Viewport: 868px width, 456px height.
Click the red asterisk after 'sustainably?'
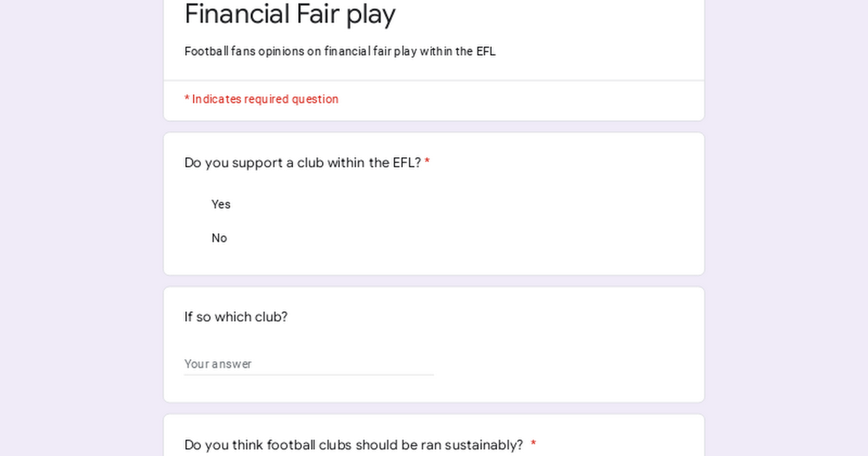coord(533,444)
